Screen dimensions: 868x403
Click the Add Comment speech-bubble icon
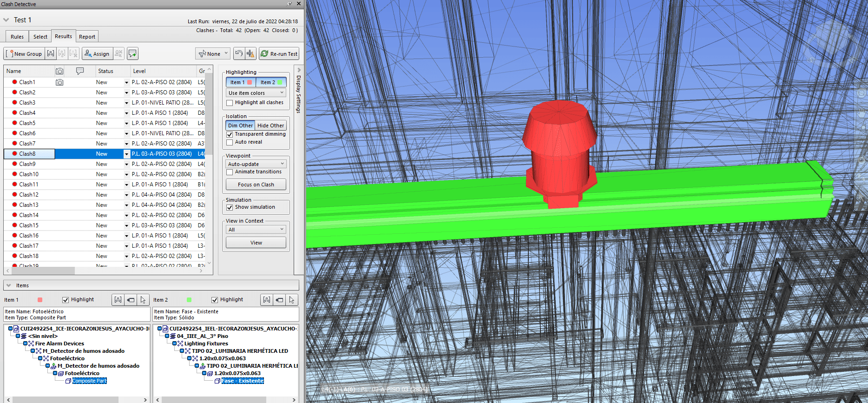[132, 54]
